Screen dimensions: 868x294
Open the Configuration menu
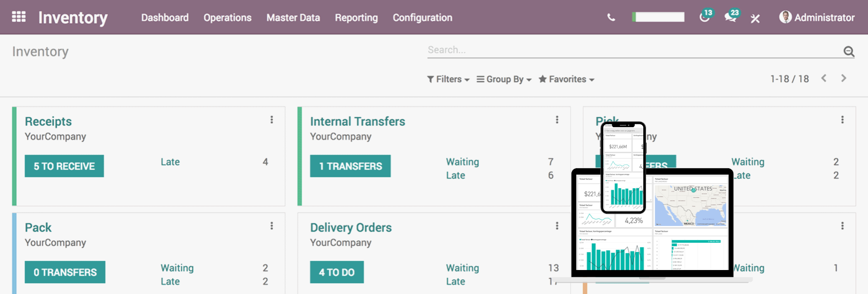(422, 18)
